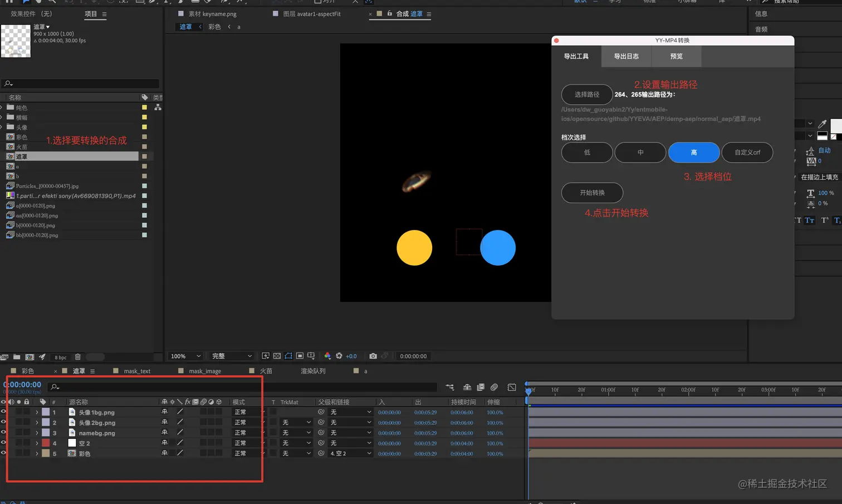This screenshot has height=504, width=842.
Task: Switch to the 预览 tab in YY-MP4 window
Action: 677,56
